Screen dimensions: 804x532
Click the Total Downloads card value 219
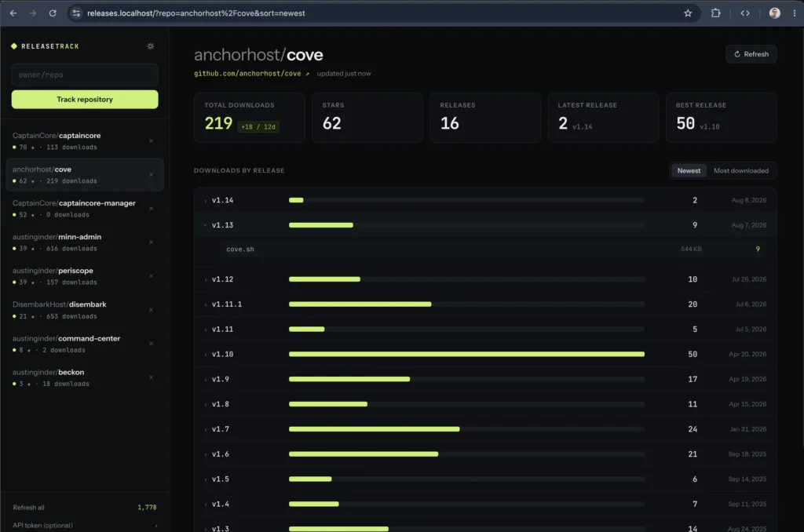[218, 123]
